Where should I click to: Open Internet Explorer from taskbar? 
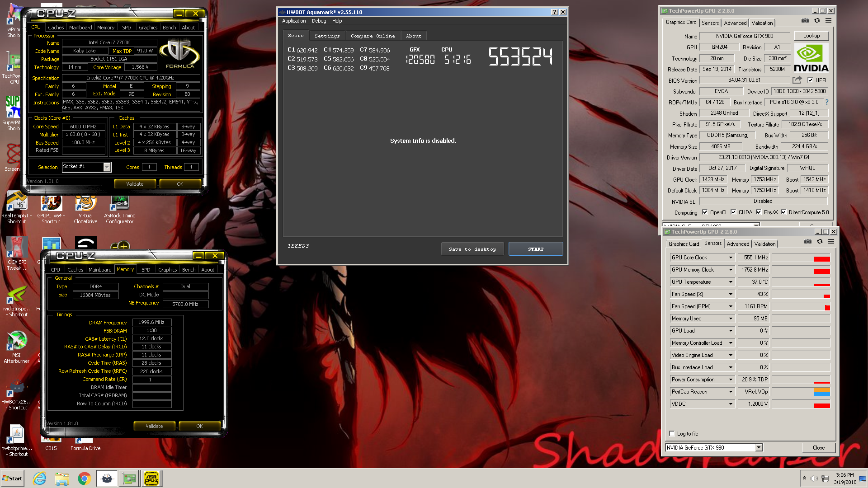[40, 479]
